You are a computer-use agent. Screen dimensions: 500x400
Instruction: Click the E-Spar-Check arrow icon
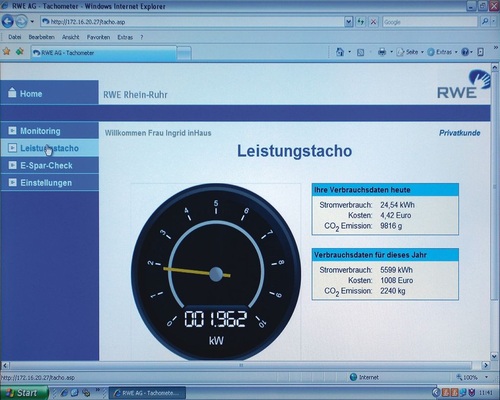[x=12, y=165]
